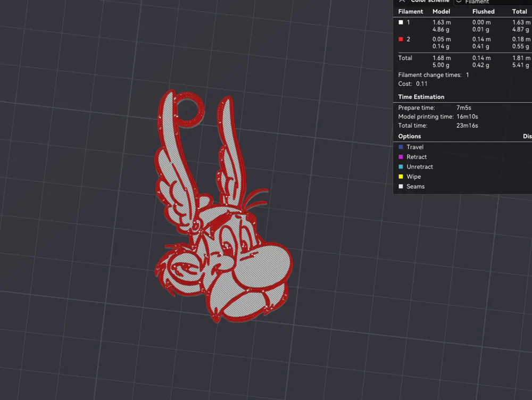
Task: Click the Prepare time 7m5s value
Action: coord(463,107)
